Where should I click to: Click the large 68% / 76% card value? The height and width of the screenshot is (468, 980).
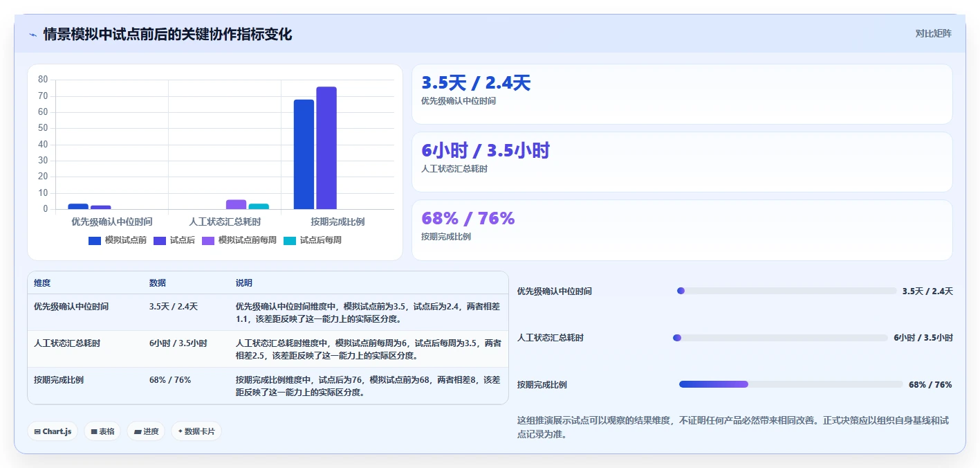click(468, 219)
